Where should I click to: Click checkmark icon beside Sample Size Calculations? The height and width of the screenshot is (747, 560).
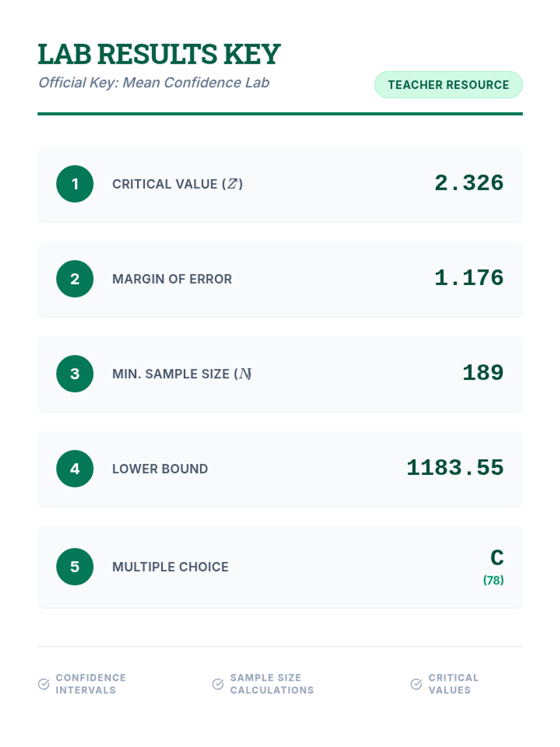pos(218,684)
